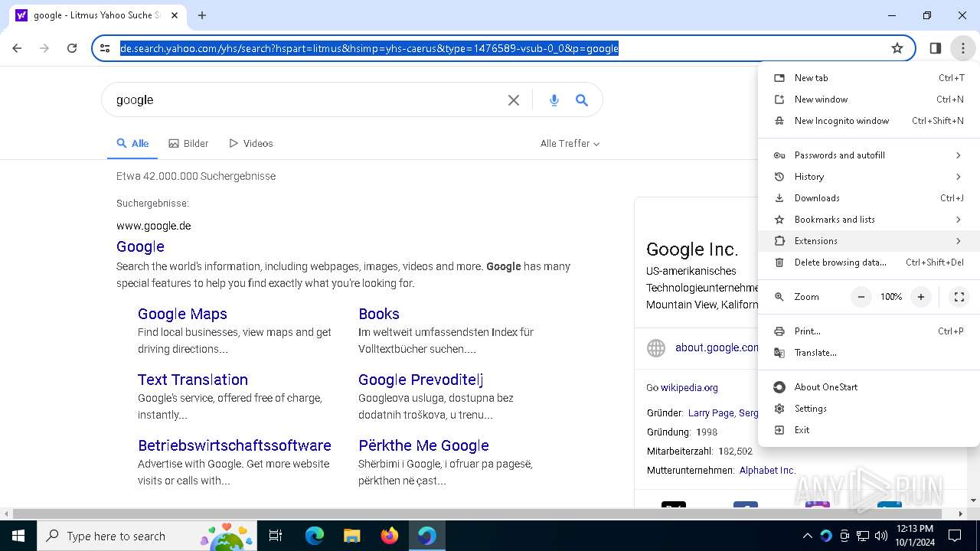Open notification center icon

955,536
